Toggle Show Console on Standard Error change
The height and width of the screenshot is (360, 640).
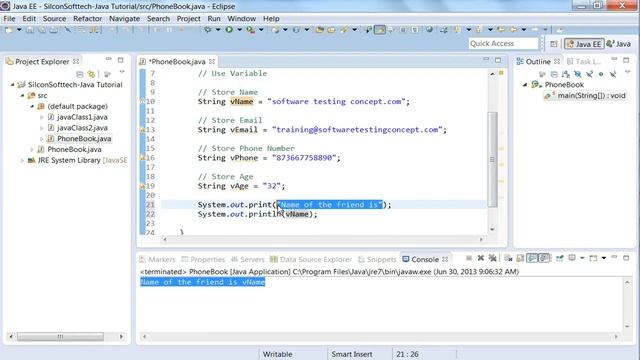click(544, 258)
